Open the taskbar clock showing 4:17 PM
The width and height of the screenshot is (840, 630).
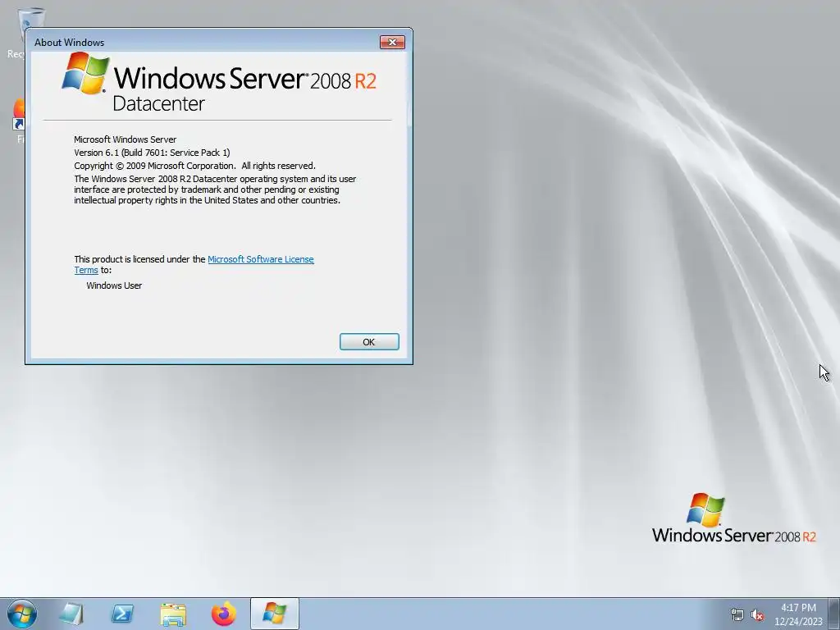coord(798,614)
